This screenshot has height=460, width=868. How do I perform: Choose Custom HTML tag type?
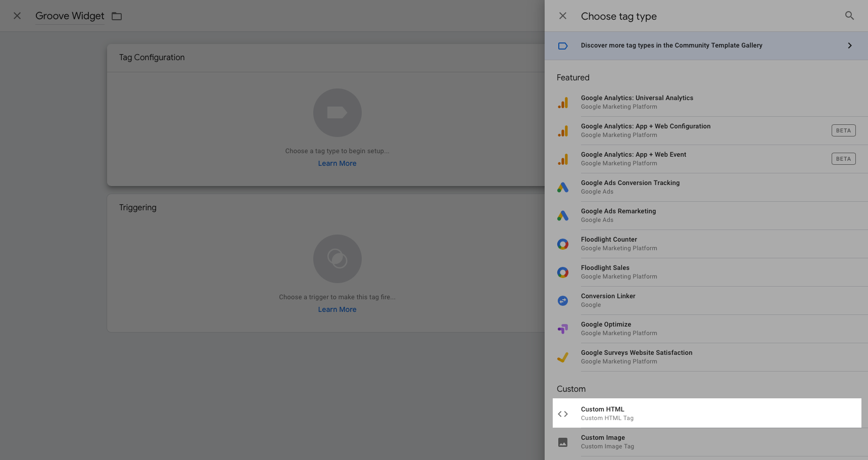click(707, 413)
